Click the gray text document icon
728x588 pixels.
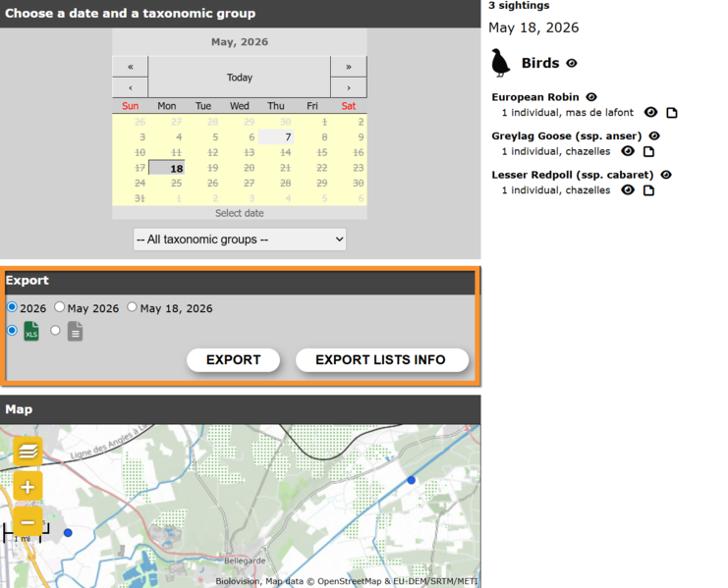tap(76, 331)
